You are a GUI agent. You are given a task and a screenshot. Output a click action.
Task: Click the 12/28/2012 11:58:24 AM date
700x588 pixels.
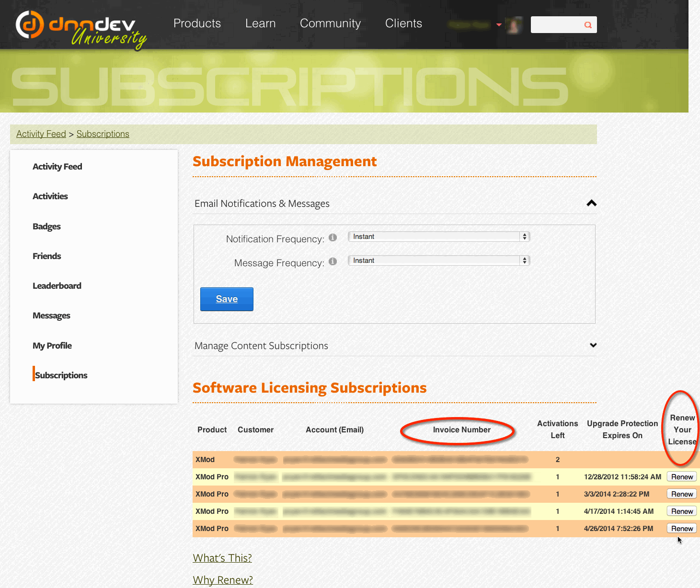pyautogui.click(x=622, y=477)
